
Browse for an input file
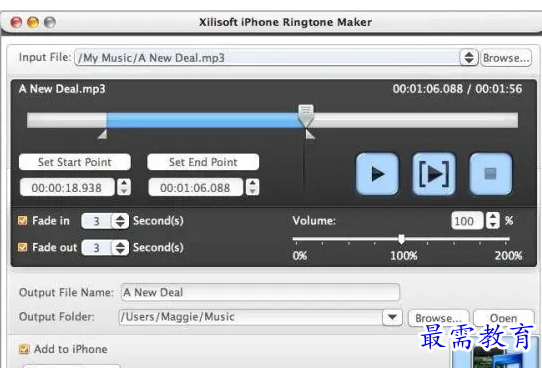coord(506,58)
